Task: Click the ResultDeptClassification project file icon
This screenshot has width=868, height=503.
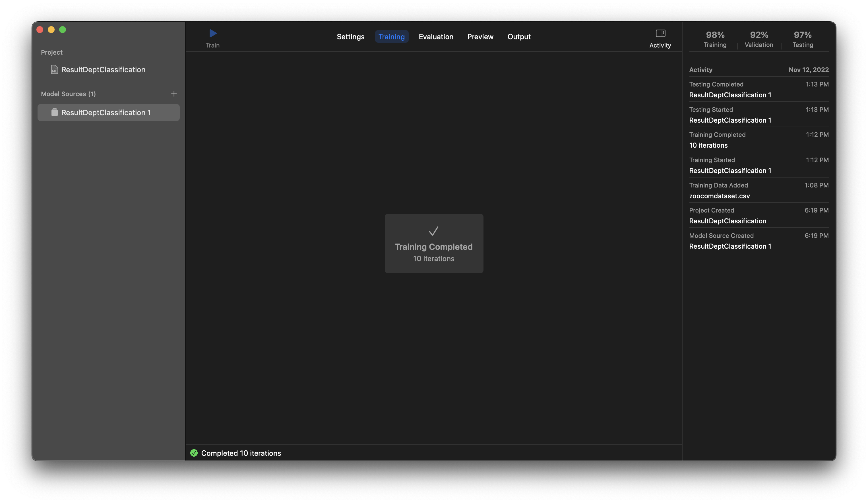Action: 54,70
